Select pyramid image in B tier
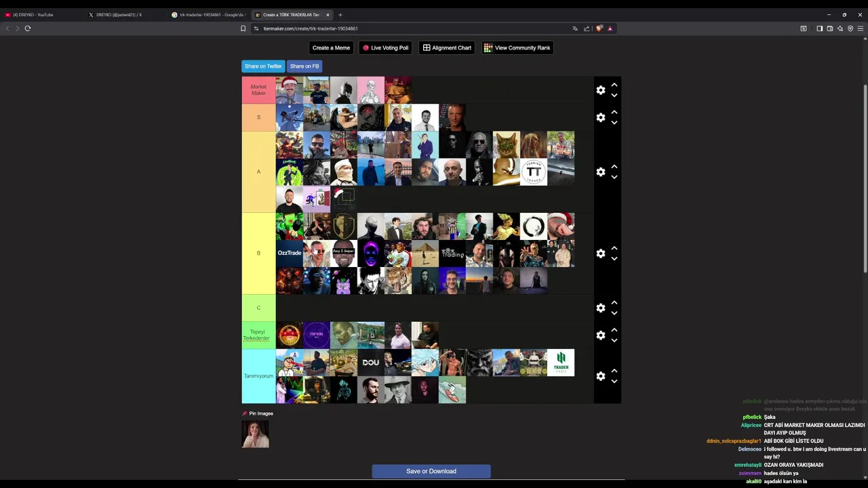This screenshot has width=868, height=488. pyautogui.click(x=425, y=253)
